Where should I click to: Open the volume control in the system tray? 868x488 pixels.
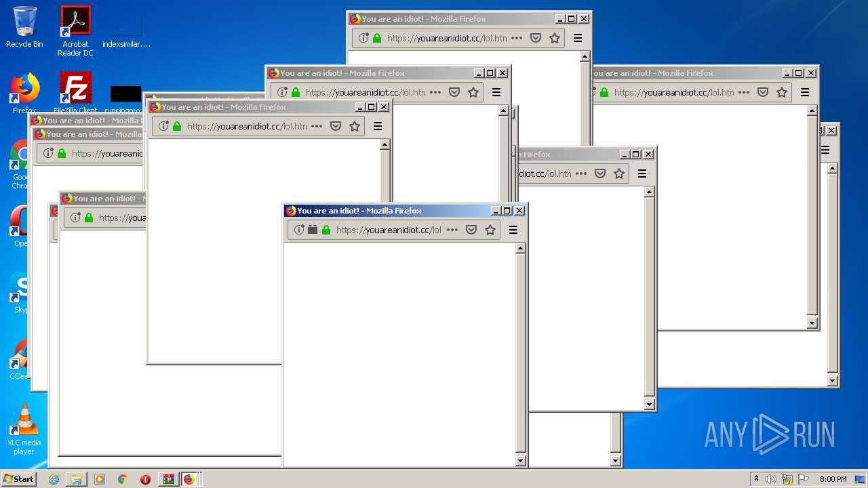771,479
